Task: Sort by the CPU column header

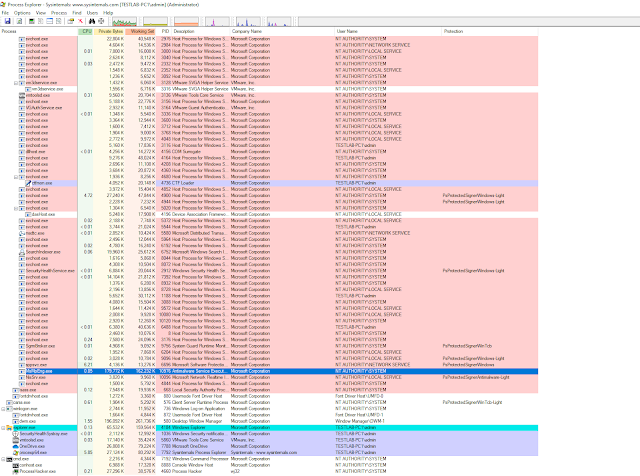Action: coord(86,31)
